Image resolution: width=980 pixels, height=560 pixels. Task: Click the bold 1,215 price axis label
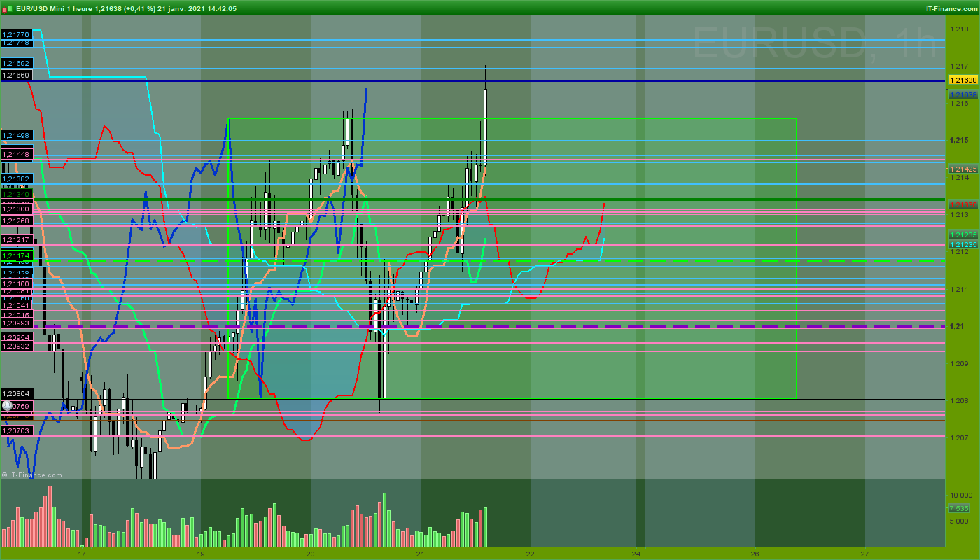[958, 140]
